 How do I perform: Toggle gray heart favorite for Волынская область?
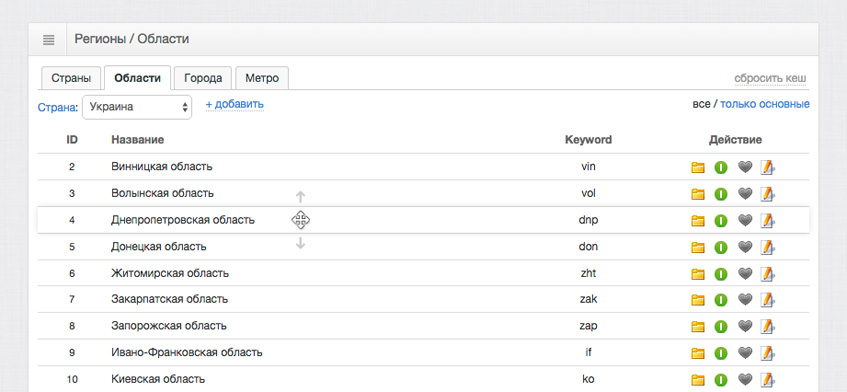[745, 194]
